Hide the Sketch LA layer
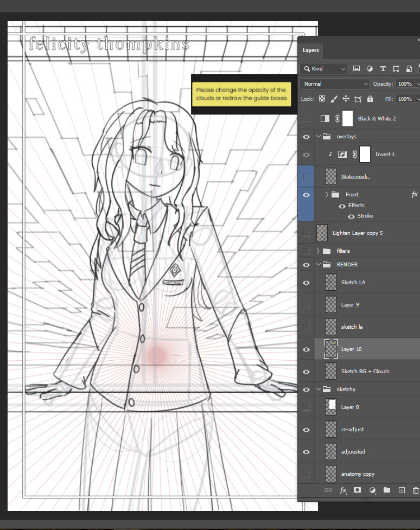Image resolution: width=420 pixels, height=530 pixels. click(306, 283)
